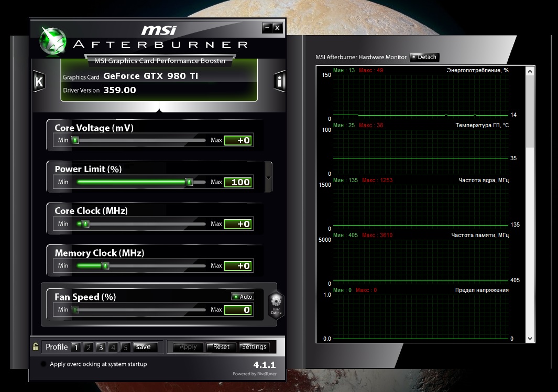This screenshot has height=392, width=558.
Task: Select Profile slot 5
Action: click(x=125, y=347)
